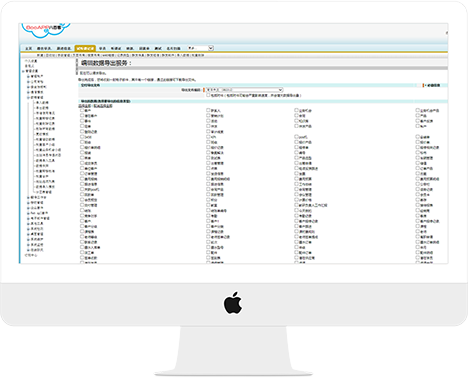Image resolution: width=468 pixels, height=378 pixels.
Task: Click the plus icon of the first tree node
Action: tap(28, 76)
